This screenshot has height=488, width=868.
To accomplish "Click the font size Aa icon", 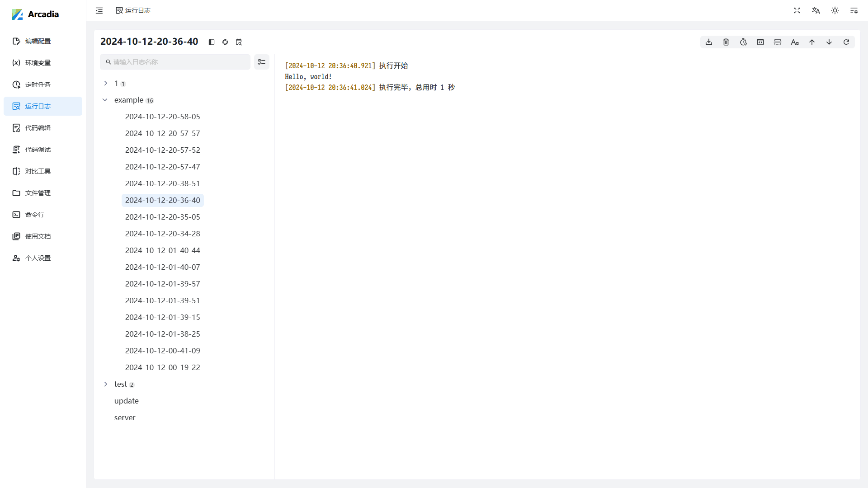I will (x=795, y=42).
